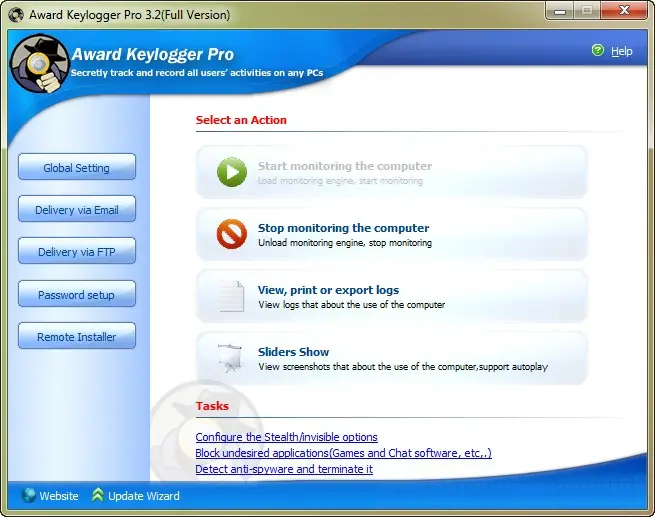Viewport: 655px width, 517px height.
Task: Open Delivery via Email settings
Action: [x=77, y=209]
